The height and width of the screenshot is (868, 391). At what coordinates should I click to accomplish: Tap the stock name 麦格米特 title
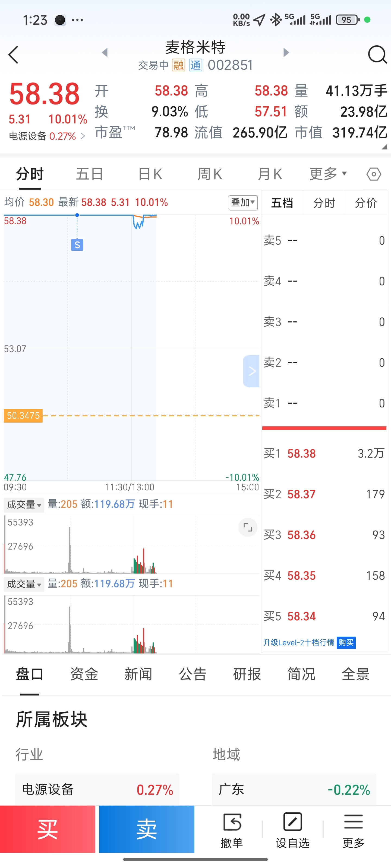coord(195,47)
